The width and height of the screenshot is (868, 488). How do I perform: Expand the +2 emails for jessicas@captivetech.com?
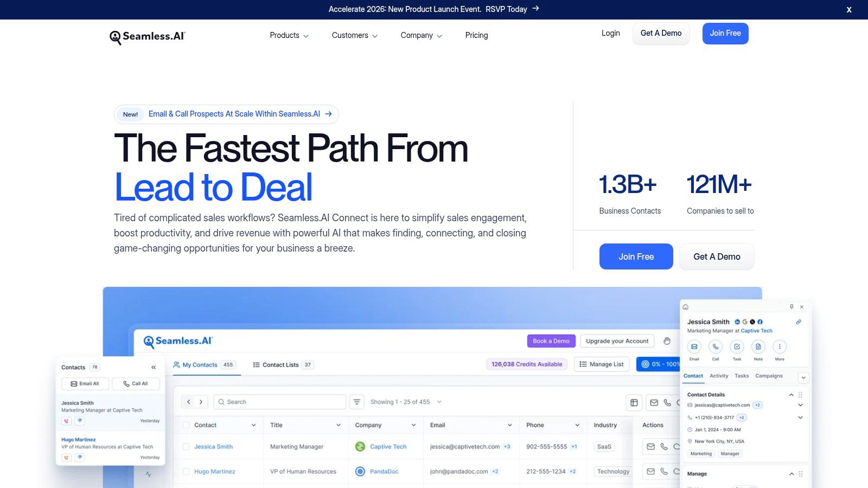[x=757, y=404]
